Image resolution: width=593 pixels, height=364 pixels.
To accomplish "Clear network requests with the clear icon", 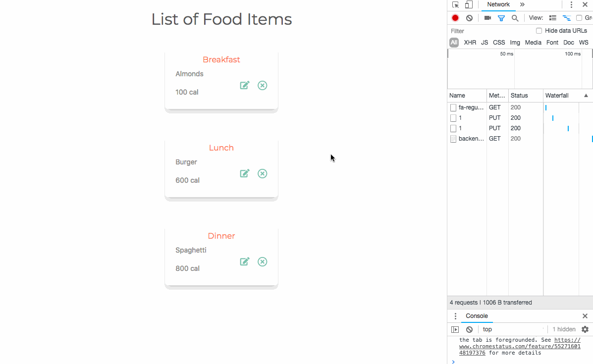I will [469, 17].
